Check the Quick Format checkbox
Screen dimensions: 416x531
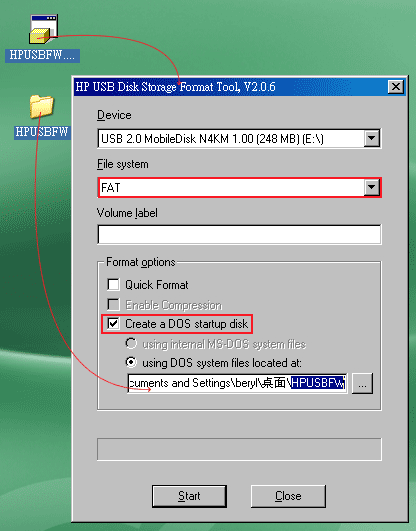click(113, 284)
